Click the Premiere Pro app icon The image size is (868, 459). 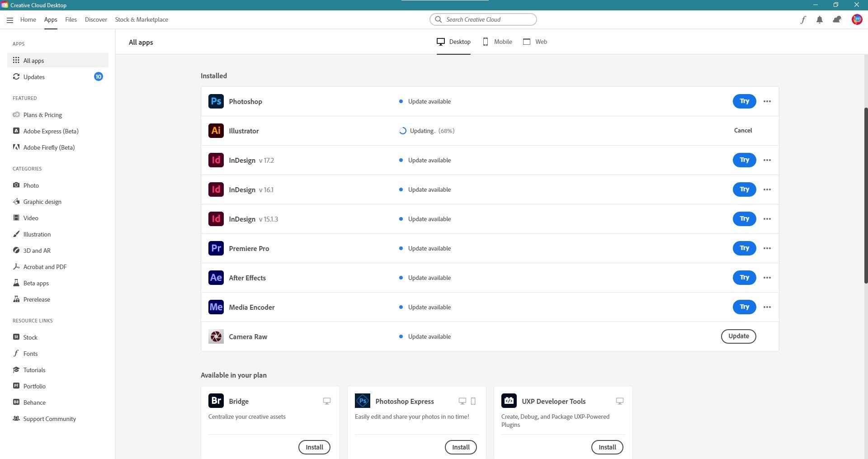(x=216, y=248)
